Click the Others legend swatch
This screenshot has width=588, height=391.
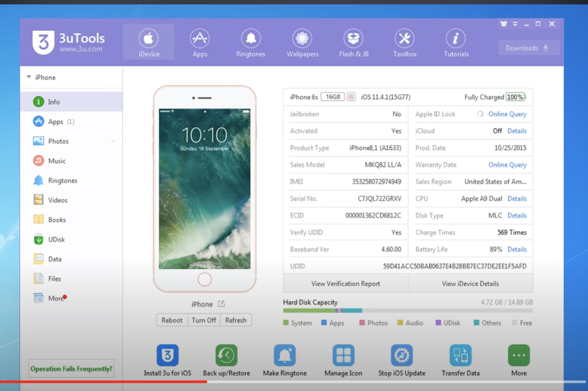click(476, 323)
